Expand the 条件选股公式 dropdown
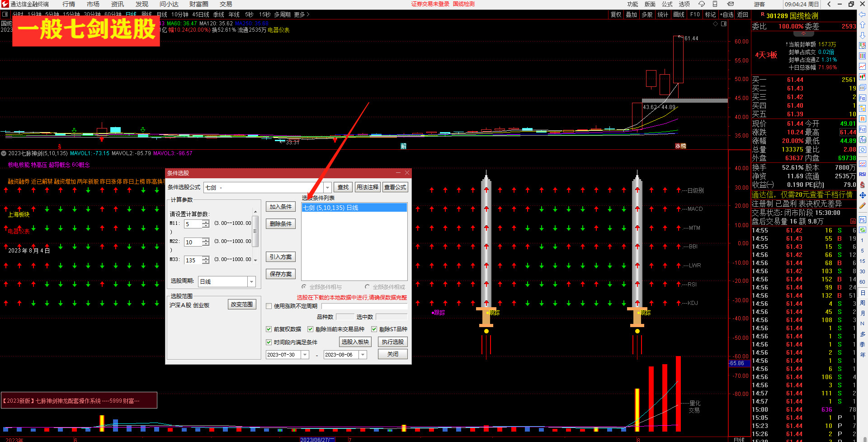This screenshot has height=442, width=868. pyautogui.click(x=328, y=187)
